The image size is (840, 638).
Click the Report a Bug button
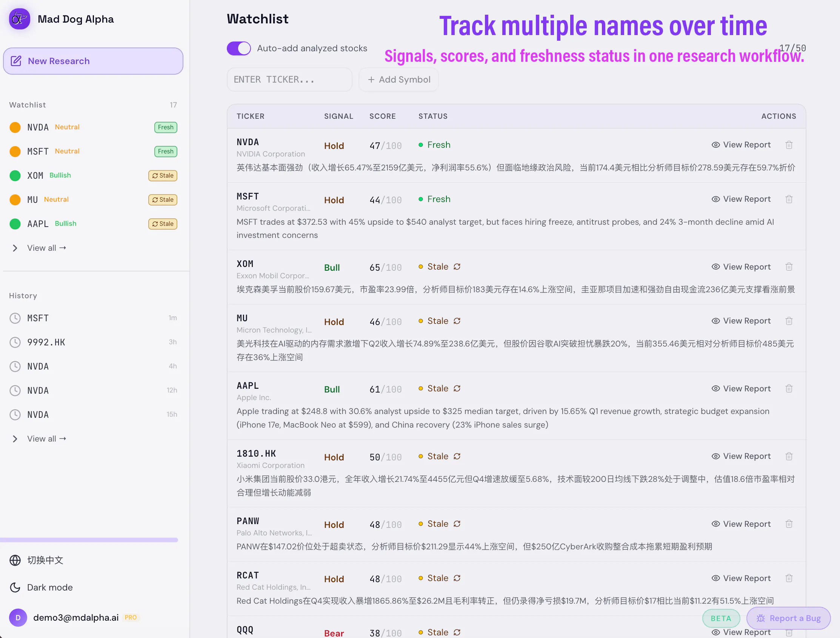[x=788, y=618]
